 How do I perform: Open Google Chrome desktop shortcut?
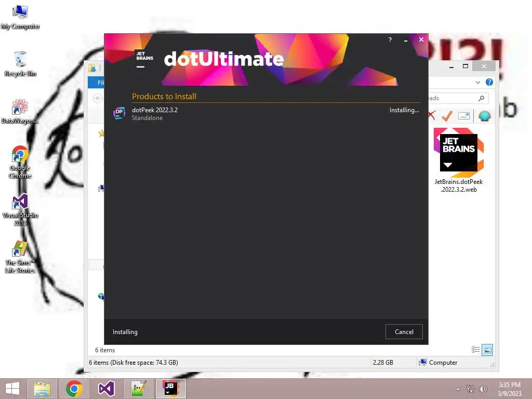click(x=20, y=162)
